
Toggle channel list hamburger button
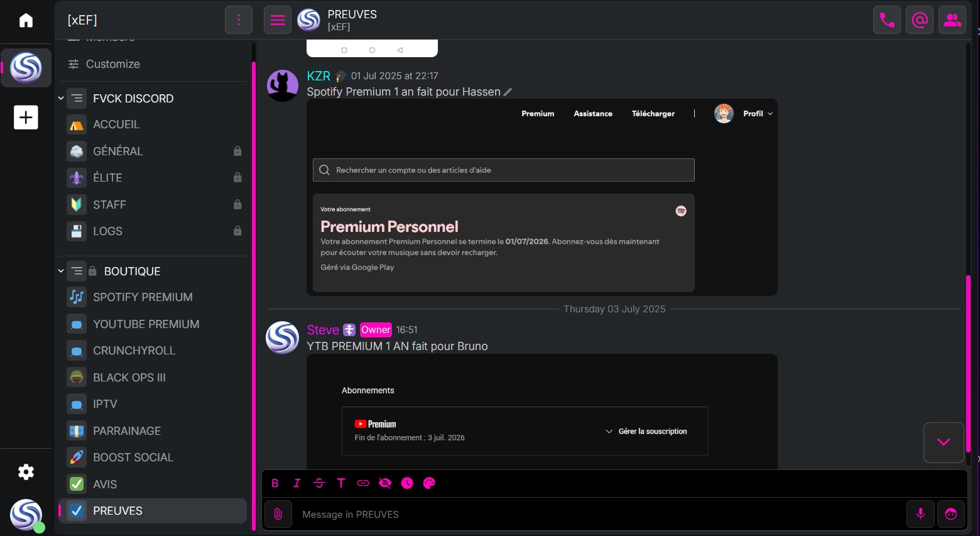click(x=278, y=20)
